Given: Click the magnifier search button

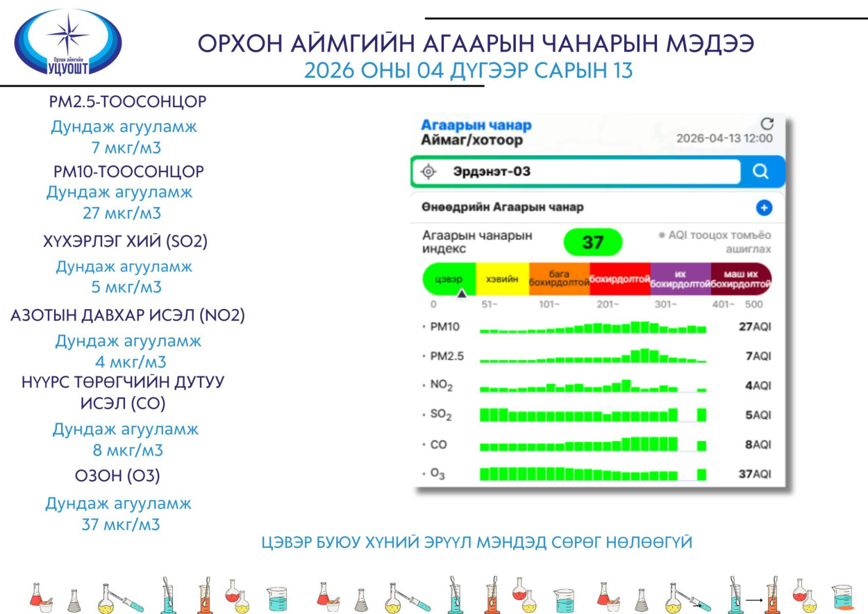Looking at the screenshot, I should (x=761, y=172).
